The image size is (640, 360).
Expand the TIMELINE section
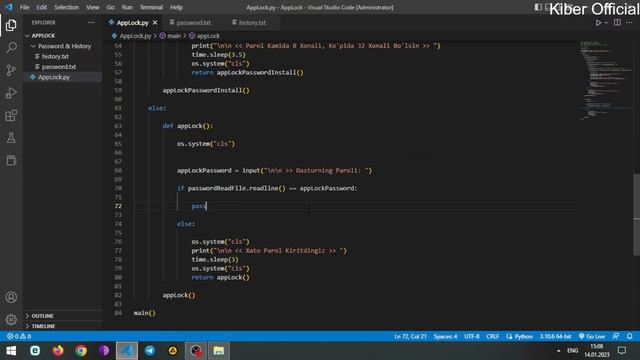coord(43,326)
